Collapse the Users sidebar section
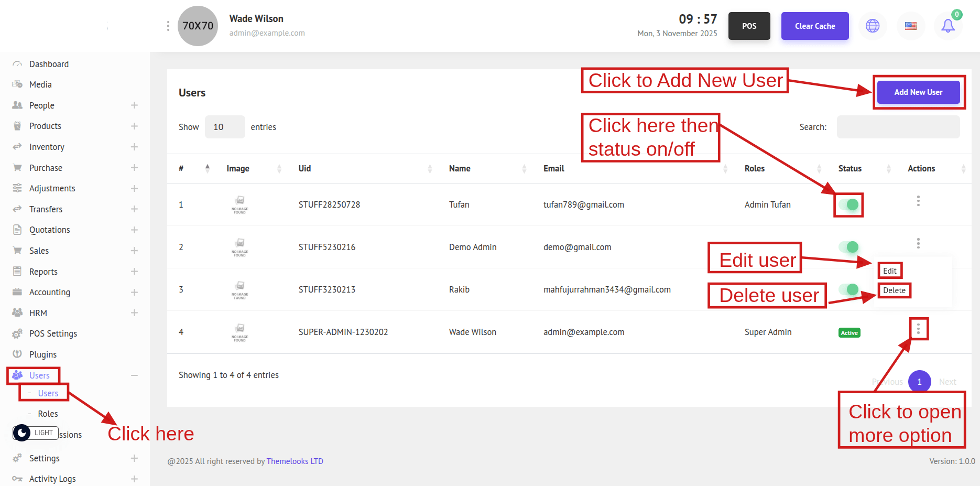Screen dimensions: 980x486 [x=134, y=375]
